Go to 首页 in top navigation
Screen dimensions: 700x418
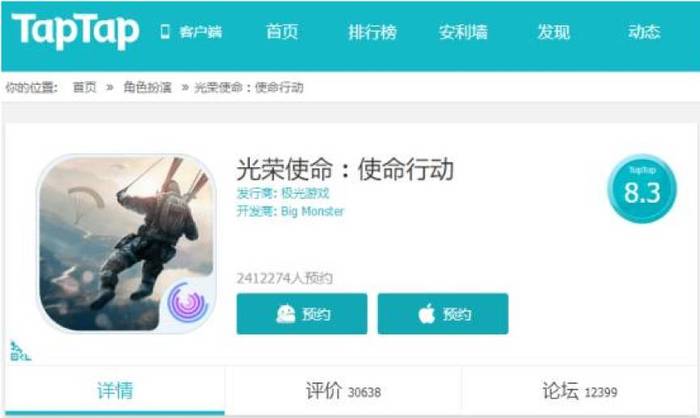[282, 32]
